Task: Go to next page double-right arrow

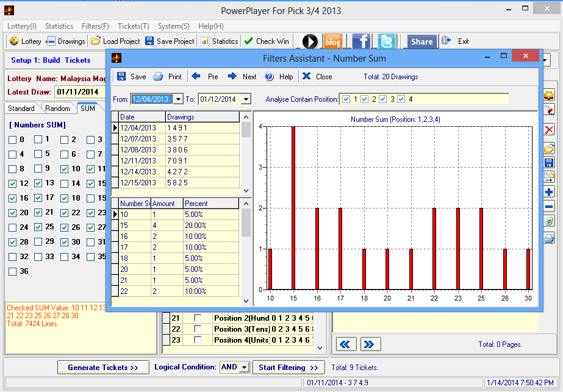Action: 370,344
